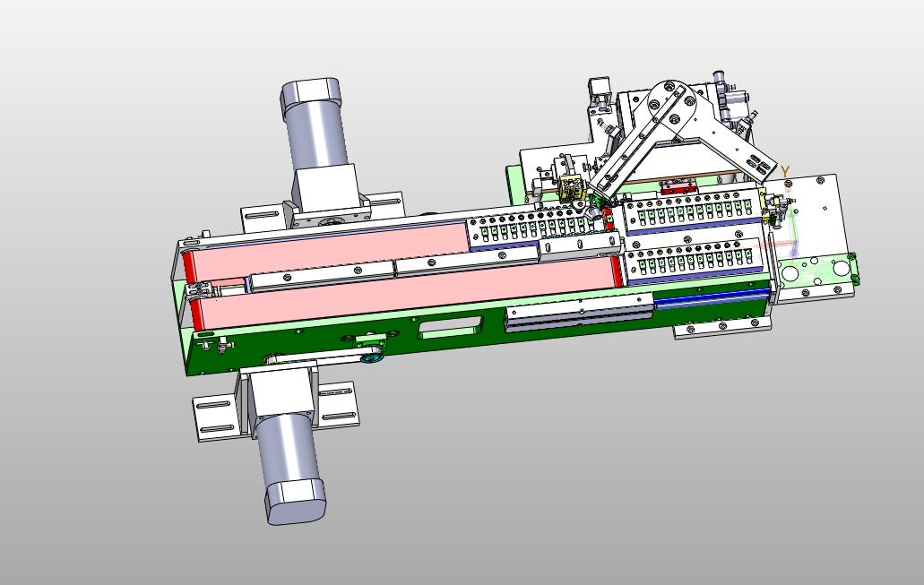Click the rectangular slot in green side plate
The width and height of the screenshot is (924, 585).
point(450,326)
